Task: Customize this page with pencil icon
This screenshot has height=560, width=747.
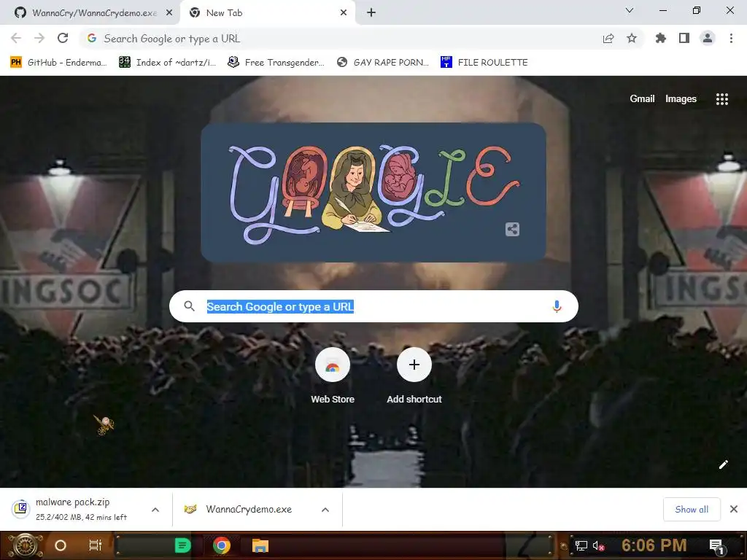Action: click(x=723, y=464)
